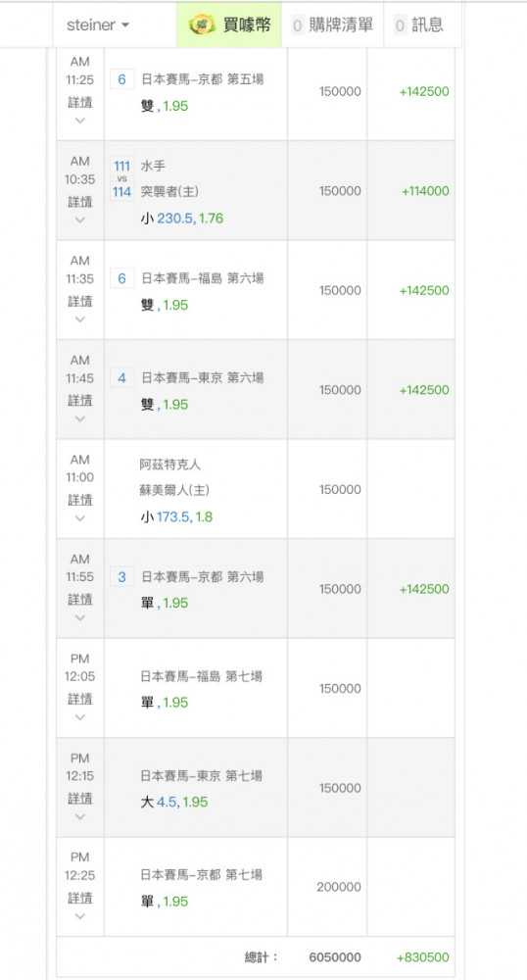This screenshot has width=527, height=980.
Task: Click the coin icon beside 買噱幣
Action: pos(202,25)
